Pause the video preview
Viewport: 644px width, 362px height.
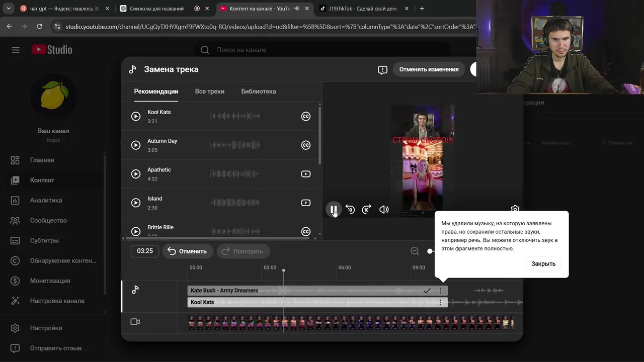click(x=333, y=210)
